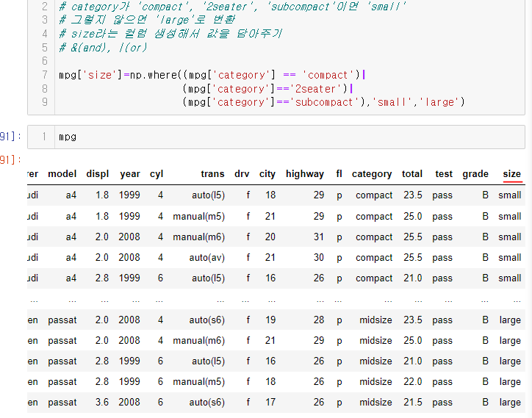Click 'midsize' in the total 22.0 row
This screenshot has height=418, width=532.
pos(375,382)
